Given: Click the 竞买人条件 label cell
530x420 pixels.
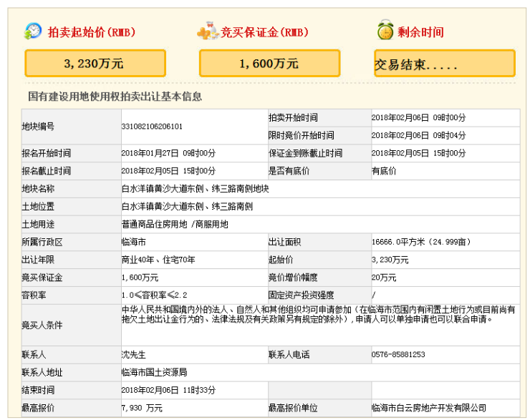Looking at the screenshot, I should tap(72, 325).
